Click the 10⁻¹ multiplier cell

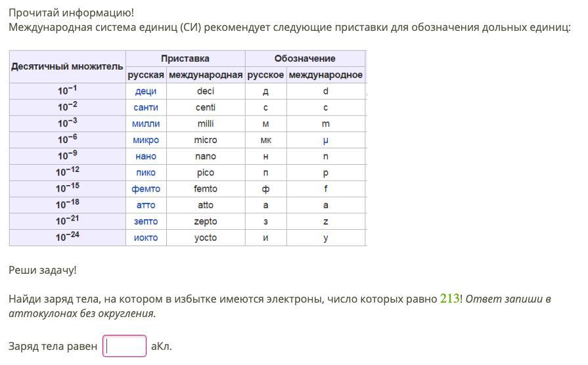tap(68, 91)
